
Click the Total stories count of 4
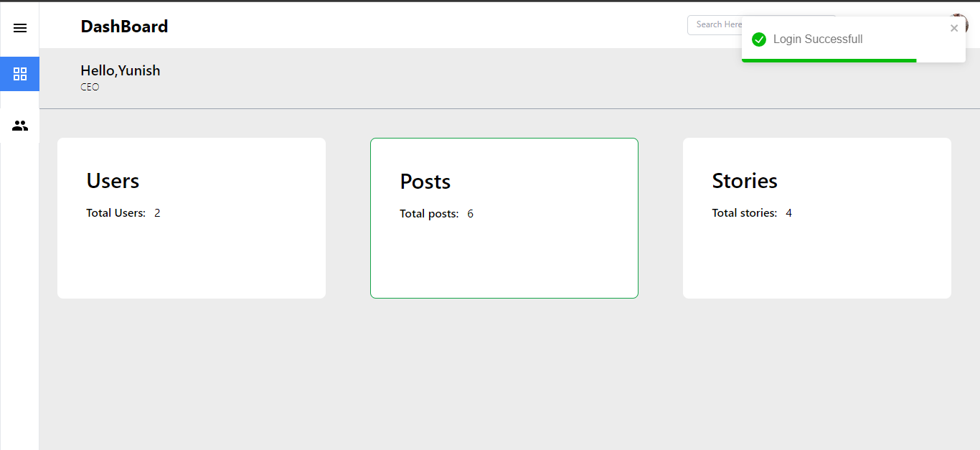(x=788, y=212)
